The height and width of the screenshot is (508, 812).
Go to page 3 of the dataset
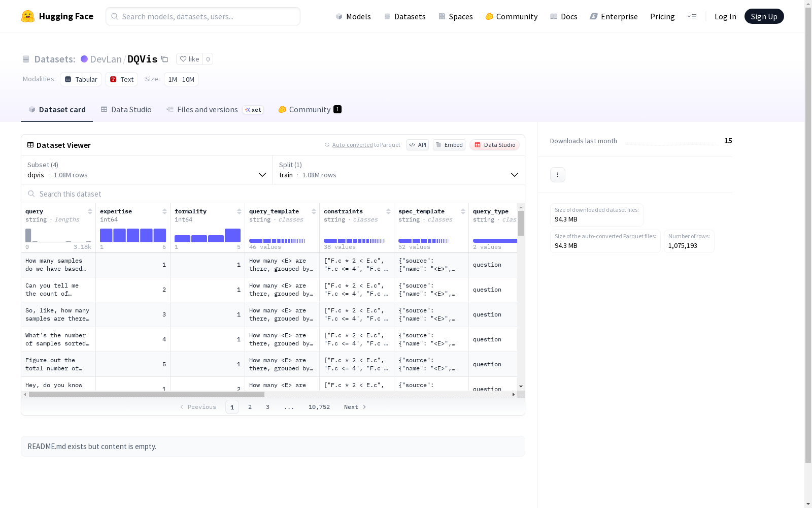267,407
